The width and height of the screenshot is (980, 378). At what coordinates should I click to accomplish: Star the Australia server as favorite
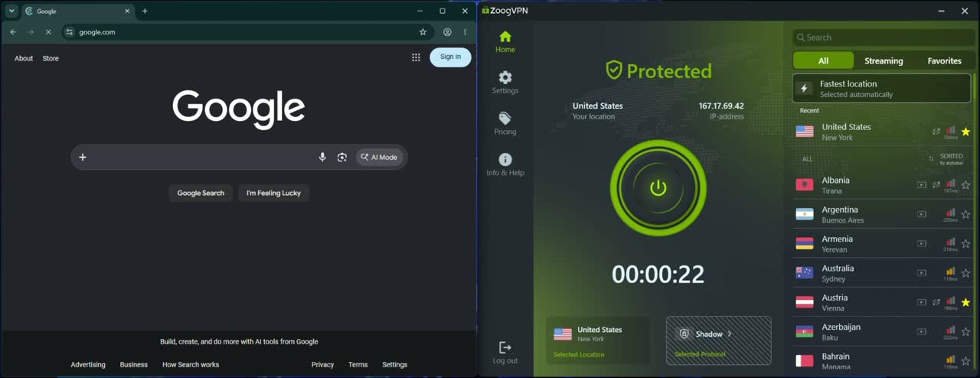click(x=965, y=273)
